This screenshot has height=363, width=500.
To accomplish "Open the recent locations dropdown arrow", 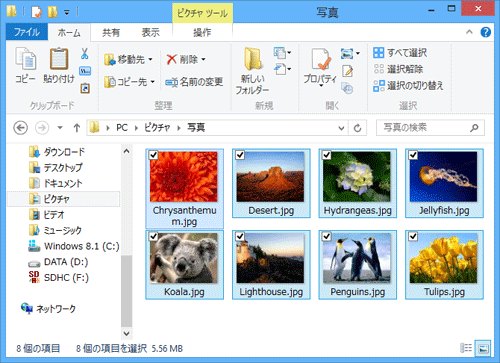I will [60, 128].
